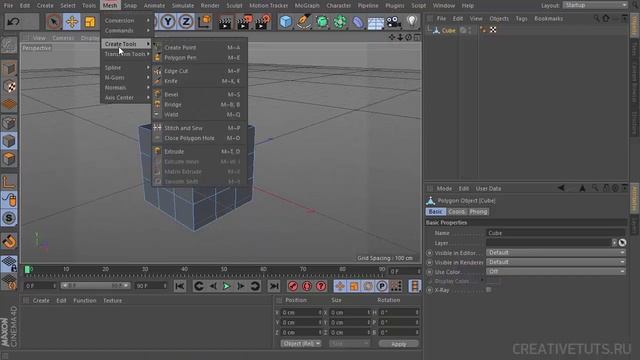Click the green Array modeling icon
Screen dimensions: 640x360
click(x=340, y=22)
